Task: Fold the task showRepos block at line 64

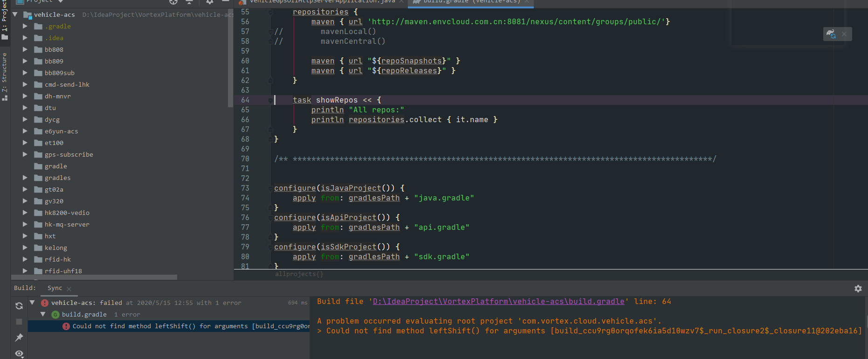Action: coord(270,100)
